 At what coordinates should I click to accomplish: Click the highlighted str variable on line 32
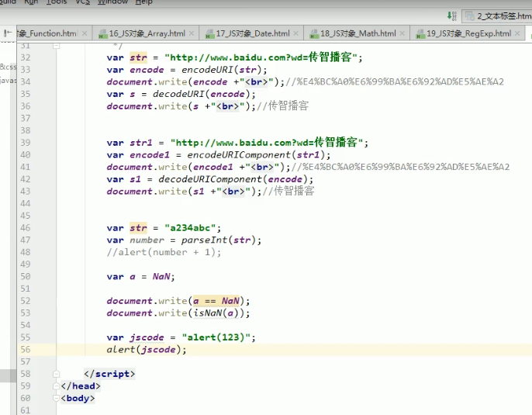tap(138, 57)
